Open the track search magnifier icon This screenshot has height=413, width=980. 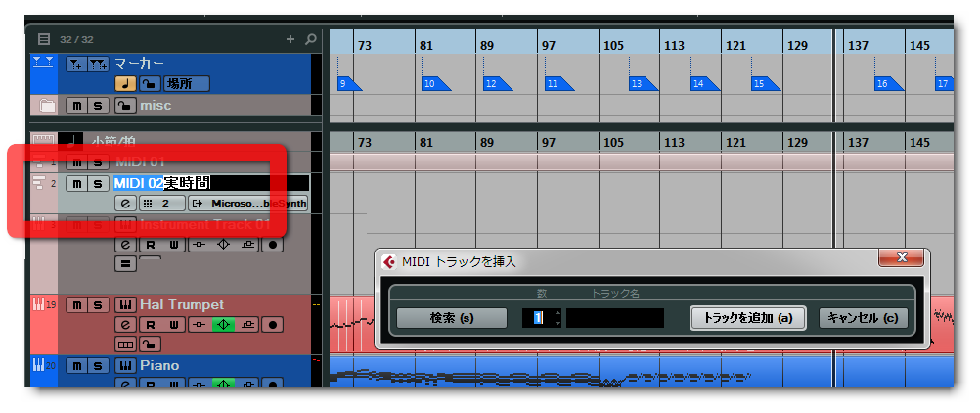[x=310, y=39]
